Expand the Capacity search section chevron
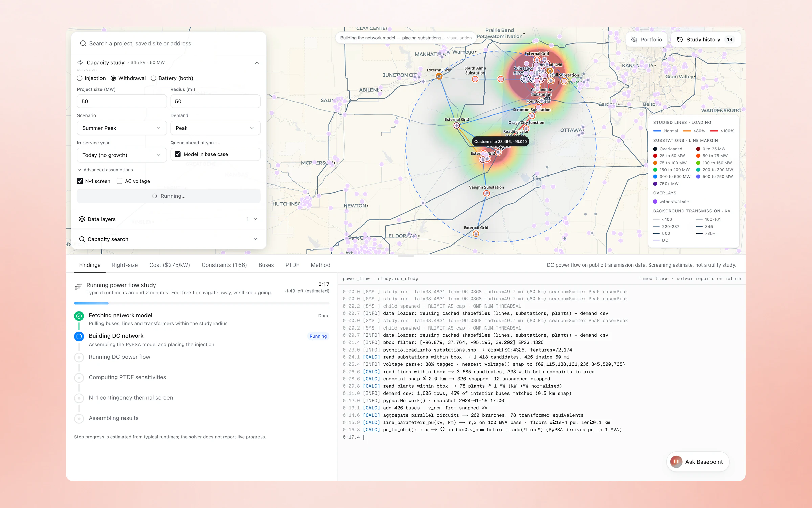This screenshot has height=508, width=812. pyautogui.click(x=255, y=239)
